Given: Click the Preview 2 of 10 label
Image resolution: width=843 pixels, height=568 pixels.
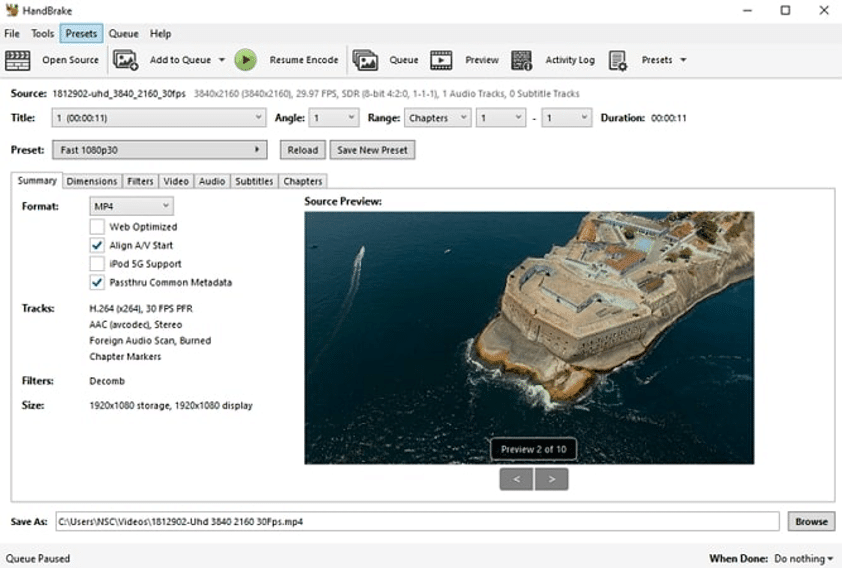Looking at the screenshot, I should click(533, 449).
